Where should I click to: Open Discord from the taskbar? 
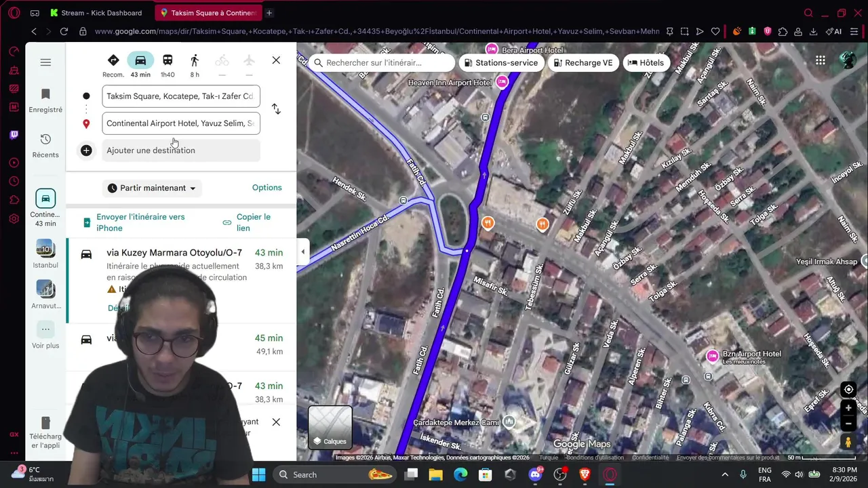pyautogui.click(x=535, y=474)
